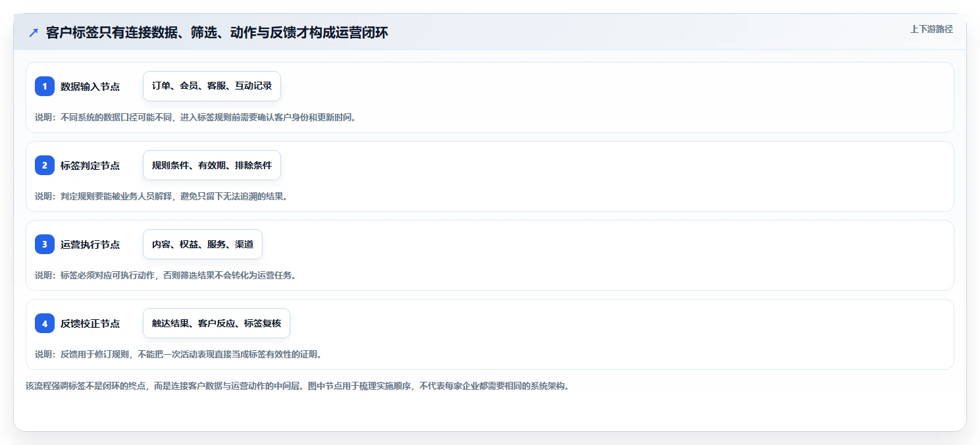
Task: Select step number badge 2
Action: [x=45, y=165]
